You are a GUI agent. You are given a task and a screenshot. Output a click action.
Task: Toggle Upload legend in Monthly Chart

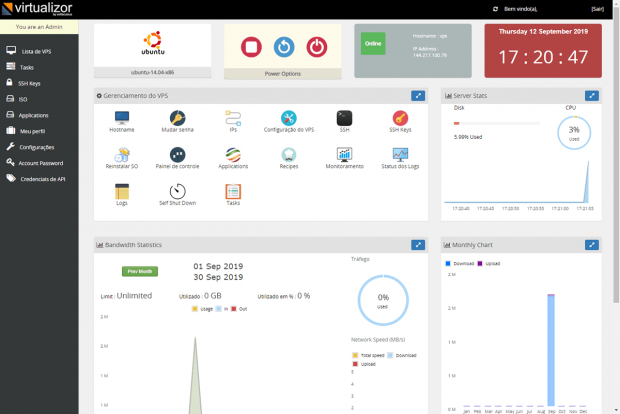point(489,263)
